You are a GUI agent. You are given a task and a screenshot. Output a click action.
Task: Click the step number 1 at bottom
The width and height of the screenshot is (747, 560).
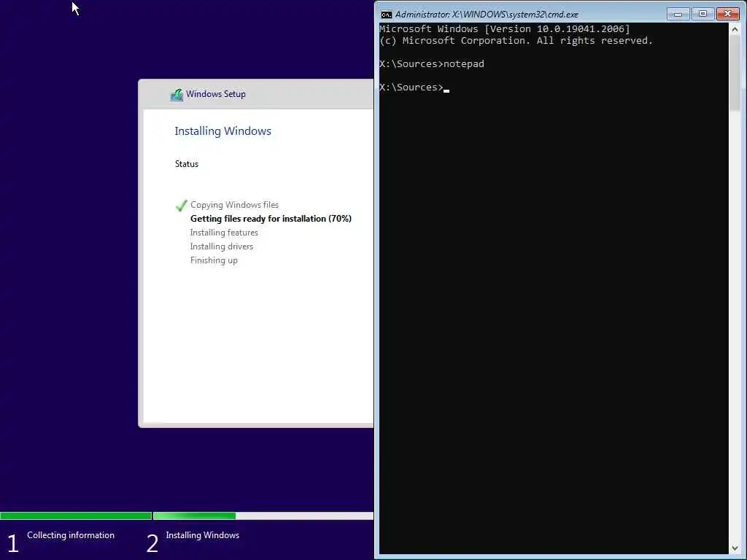click(x=13, y=543)
